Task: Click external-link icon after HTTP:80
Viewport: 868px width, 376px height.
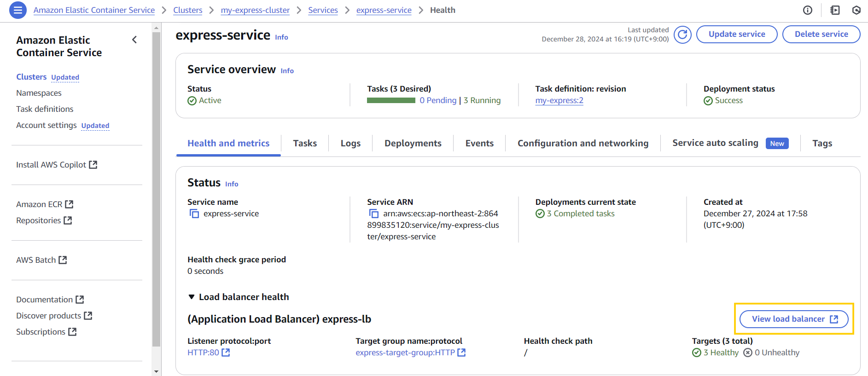Action: point(226,353)
